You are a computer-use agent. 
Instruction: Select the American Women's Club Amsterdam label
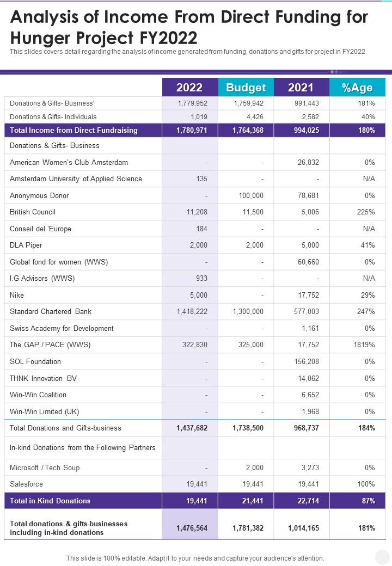click(x=69, y=162)
